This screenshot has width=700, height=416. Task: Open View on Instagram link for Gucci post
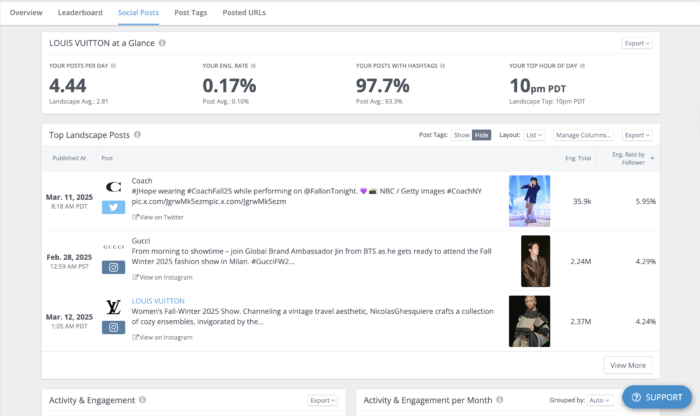pyautogui.click(x=162, y=277)
